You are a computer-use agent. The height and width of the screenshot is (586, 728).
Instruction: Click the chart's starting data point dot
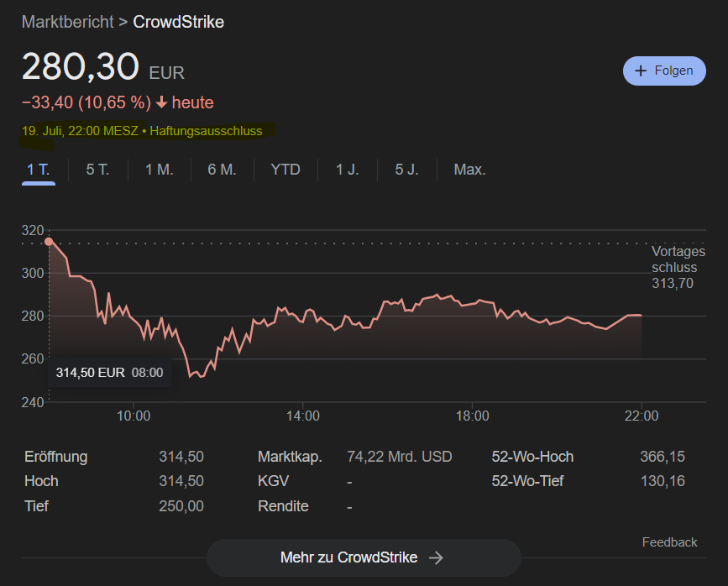49,242
